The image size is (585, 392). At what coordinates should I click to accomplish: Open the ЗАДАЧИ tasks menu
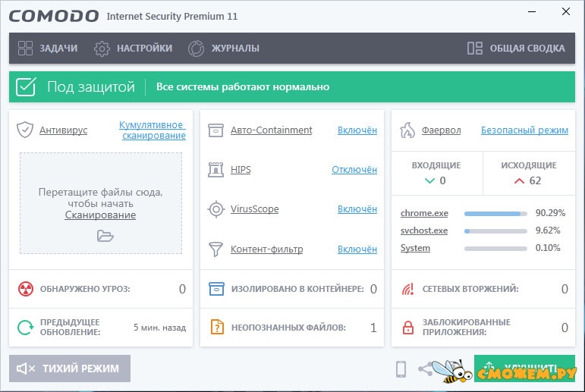pyautogui.click(x=47, y=48)
